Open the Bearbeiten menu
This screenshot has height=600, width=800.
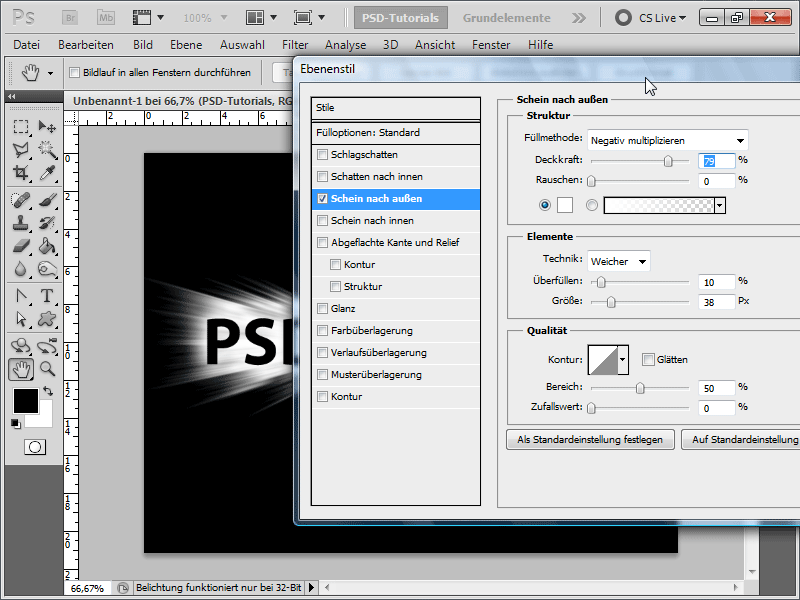pos(86,45)
